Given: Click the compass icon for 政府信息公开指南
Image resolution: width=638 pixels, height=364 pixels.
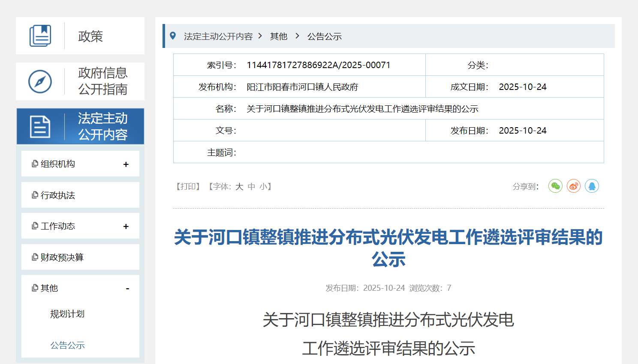Looking at the screenshot, I should click(40, 81).
